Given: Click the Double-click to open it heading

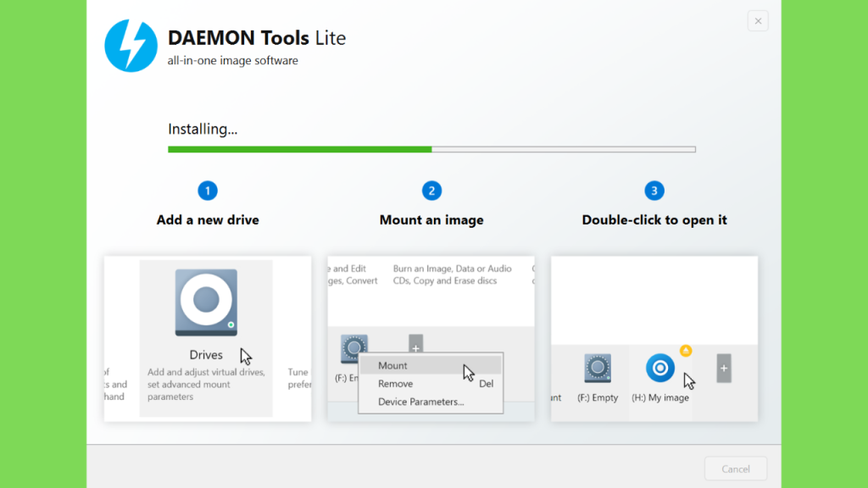Looking at the screenshot, I should click(x=654, y=220).
